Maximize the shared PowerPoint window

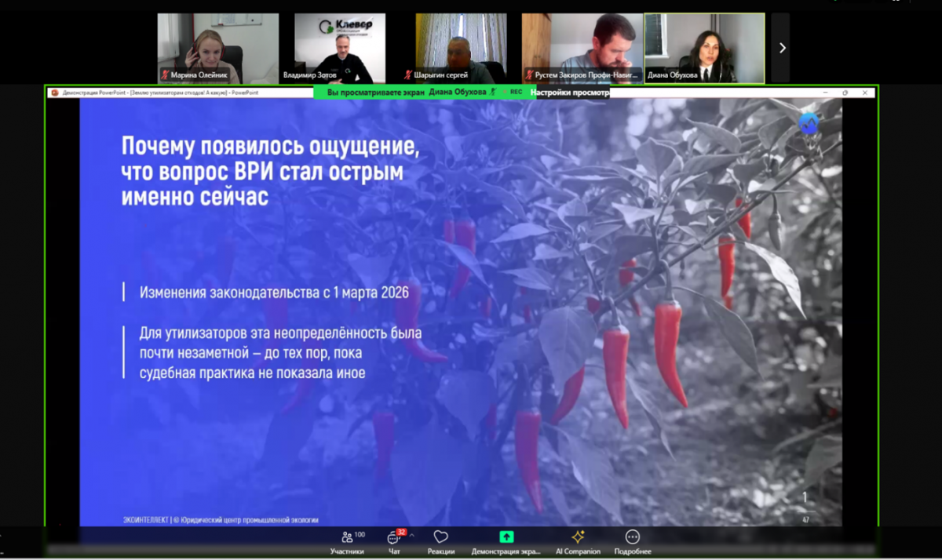coord(845,93)
